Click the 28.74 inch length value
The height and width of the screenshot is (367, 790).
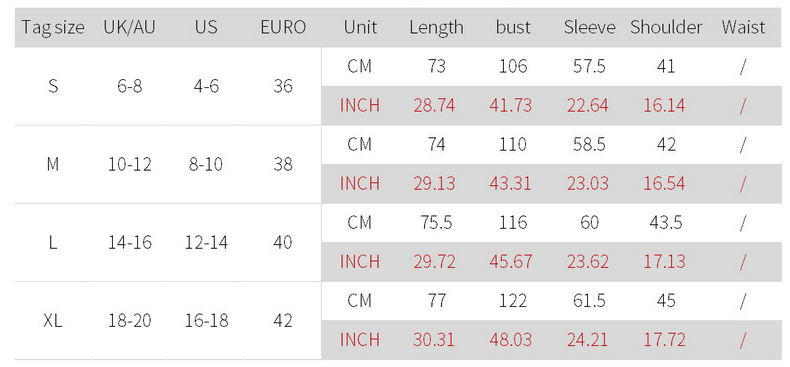pyautogui.click(x=434, y=105)
